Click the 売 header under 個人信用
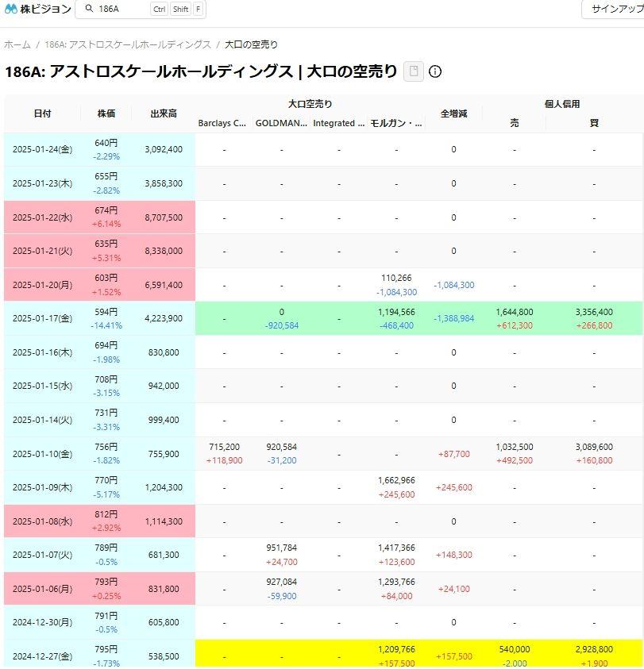Screen dimensions: 644x669 coord(514,123)
